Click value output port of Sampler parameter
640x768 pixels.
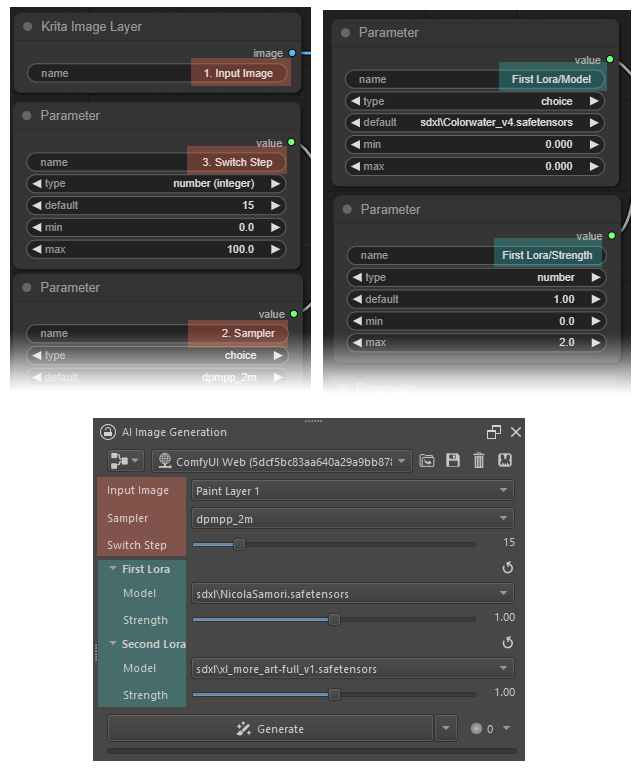(294, 313)
